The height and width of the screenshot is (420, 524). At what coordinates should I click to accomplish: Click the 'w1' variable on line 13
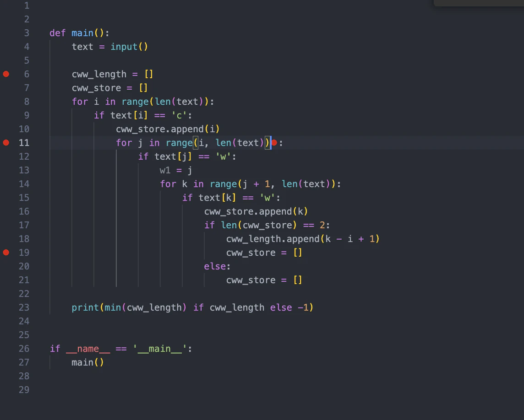tap(165, 170)
